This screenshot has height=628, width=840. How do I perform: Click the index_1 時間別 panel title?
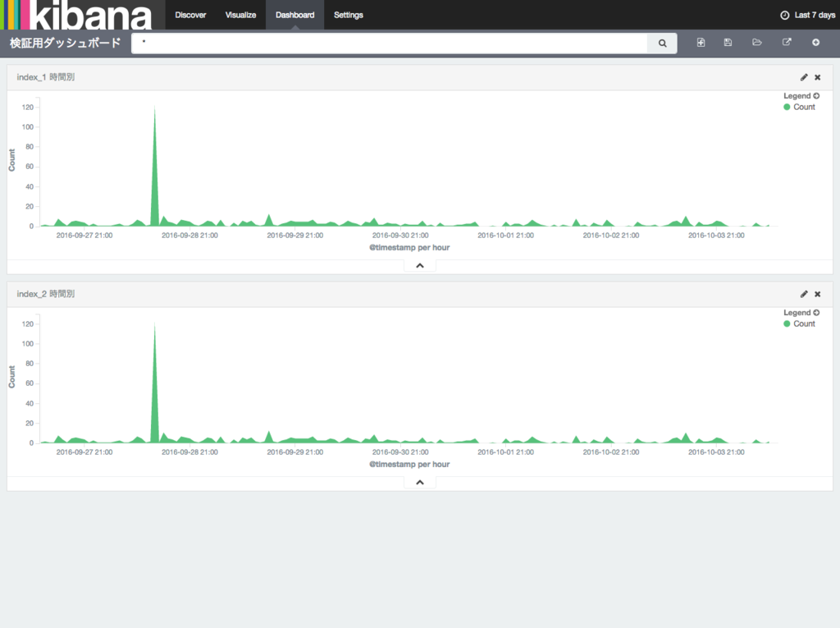46,77
